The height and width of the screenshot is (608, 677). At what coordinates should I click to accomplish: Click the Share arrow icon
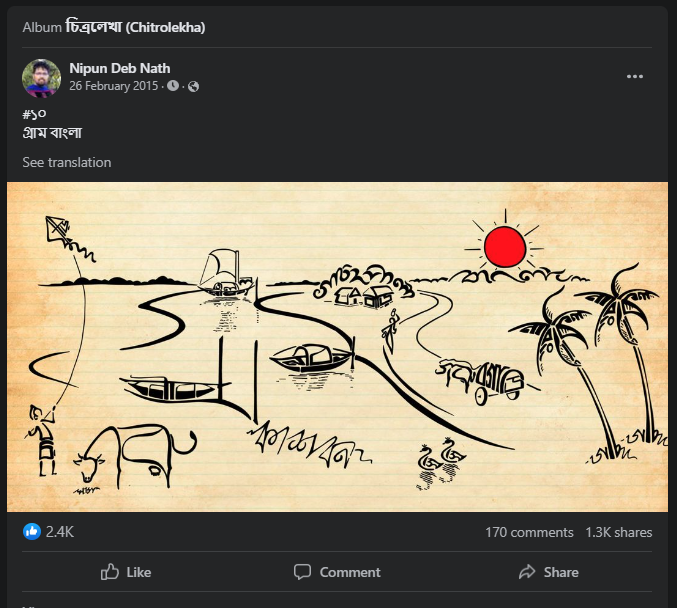point(527,572)
